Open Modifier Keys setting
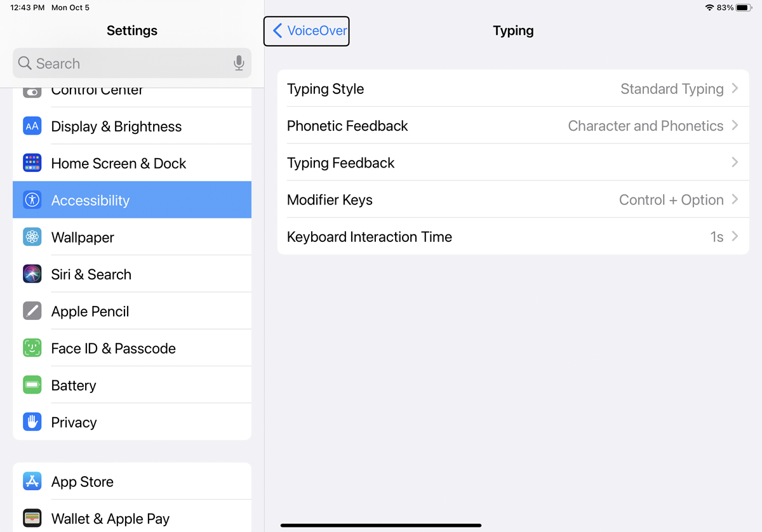This screenshot has height=532, width=762. coord(513,199)
